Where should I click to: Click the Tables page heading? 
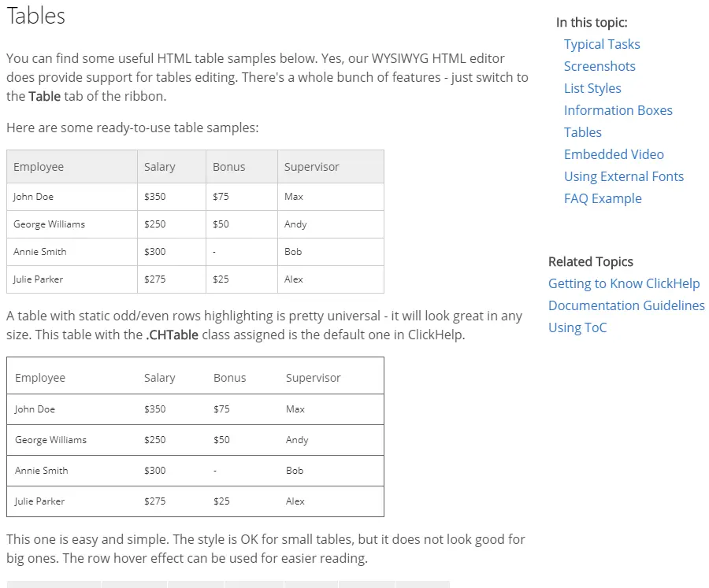click(36, 16)
